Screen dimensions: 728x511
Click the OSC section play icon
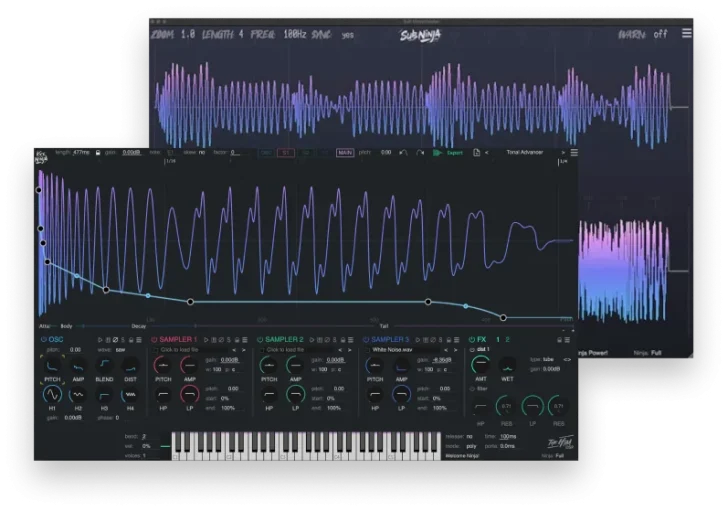point(101,340)
